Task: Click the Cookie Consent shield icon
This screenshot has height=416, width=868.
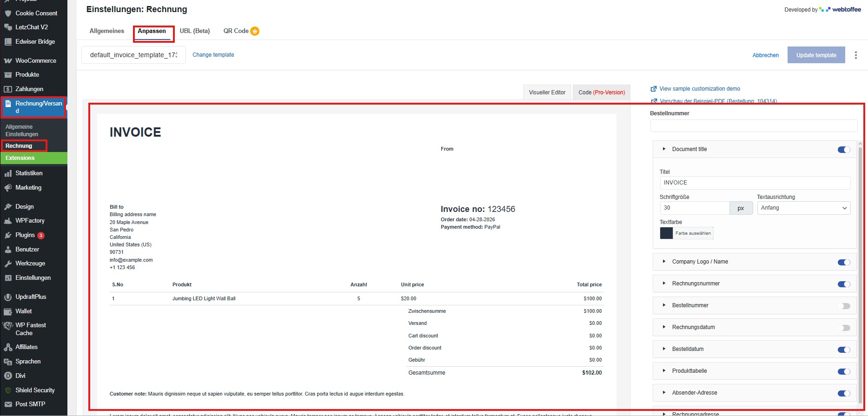Action: pos(8,13)
